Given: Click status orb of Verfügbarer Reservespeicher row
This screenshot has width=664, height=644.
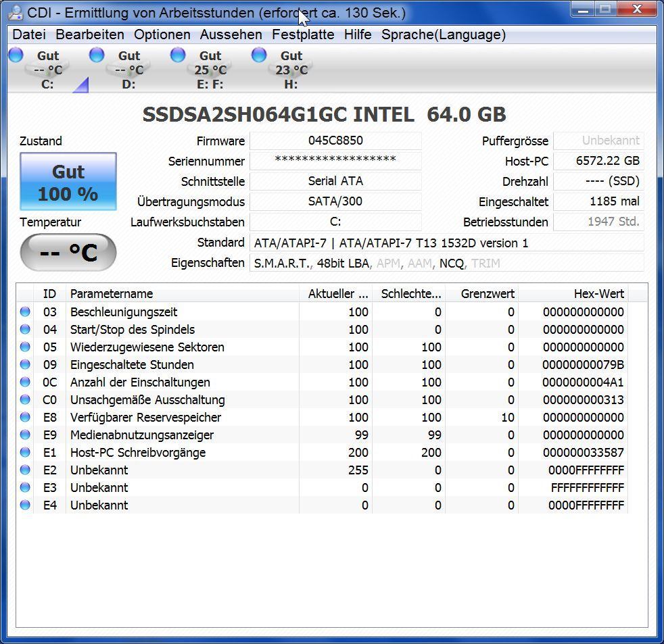Looking at the screenshot, I should point(25,417).
